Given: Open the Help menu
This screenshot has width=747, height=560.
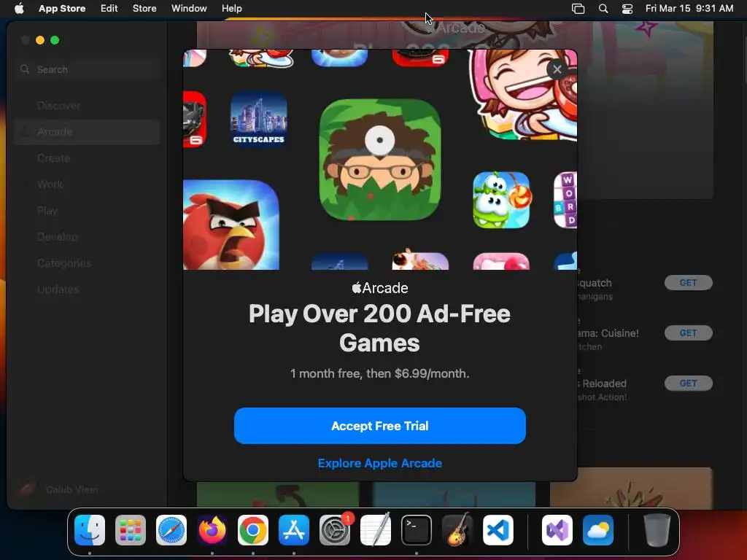Looking at the screenshot, I should pos(231,9).
